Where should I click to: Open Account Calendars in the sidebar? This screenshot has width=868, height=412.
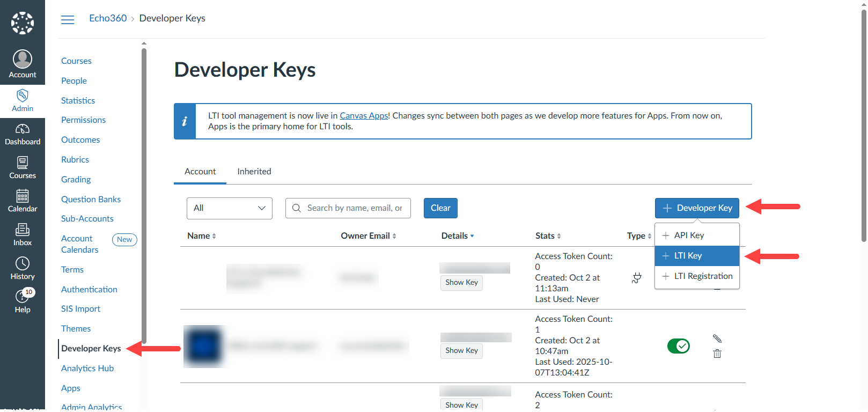[x=80, y=244]
